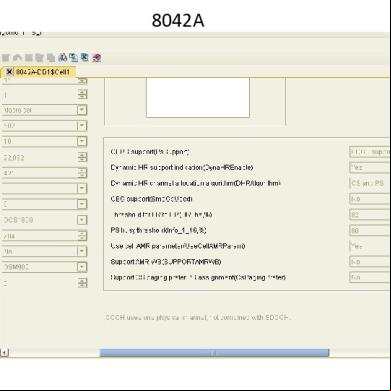Viewport: 391px width, 391px height.
Task: Open the empty dropdown in the left panel
Action: (x=82, y=188)
